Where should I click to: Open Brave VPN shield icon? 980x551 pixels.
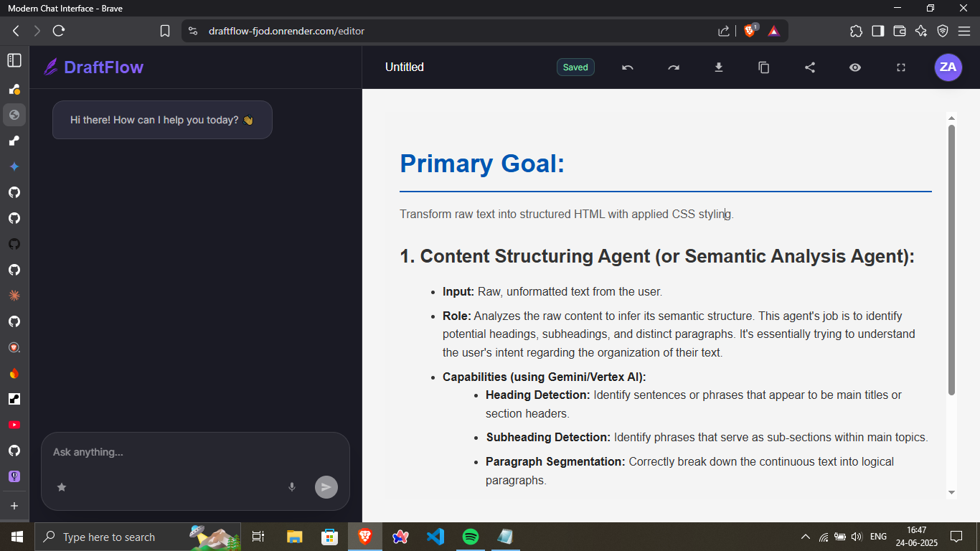[x=943, y=31]
